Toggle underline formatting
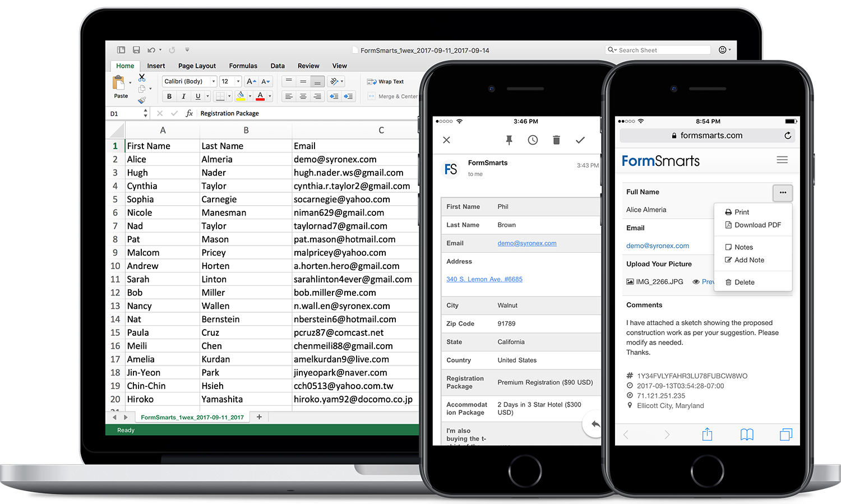Viewport: 841px width, 504px height. click(197, 96)
